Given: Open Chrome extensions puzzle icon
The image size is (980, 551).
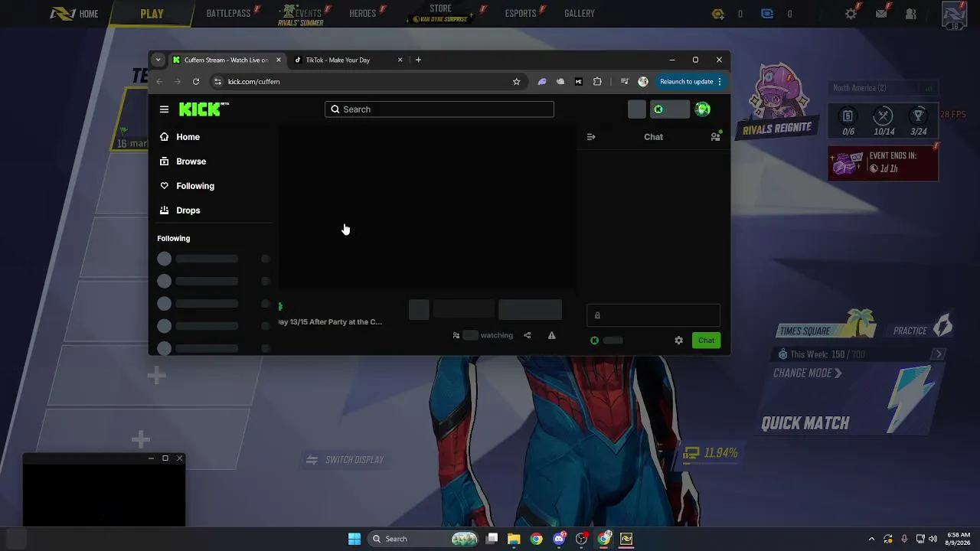Looking at the screenshot, I should point(597,82).
